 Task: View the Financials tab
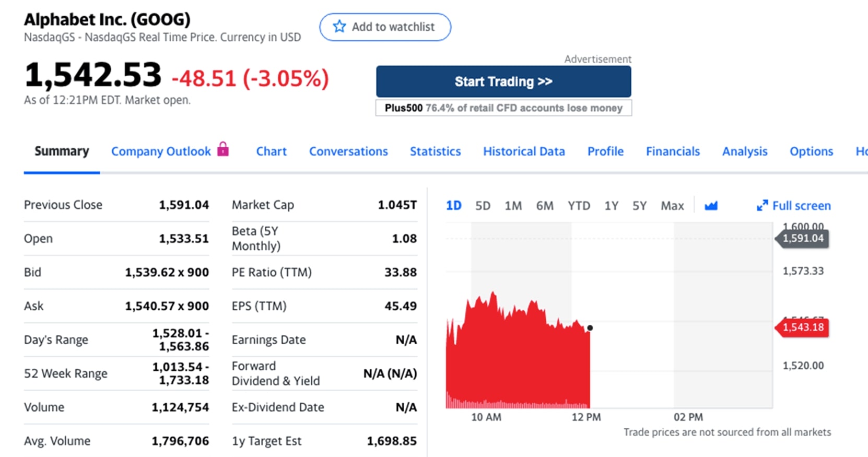[673, 151]
